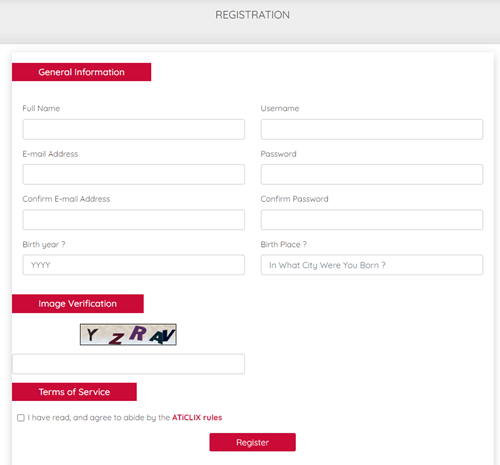
Task: Click the 'Password' label text
Action: tap(278, 154)
